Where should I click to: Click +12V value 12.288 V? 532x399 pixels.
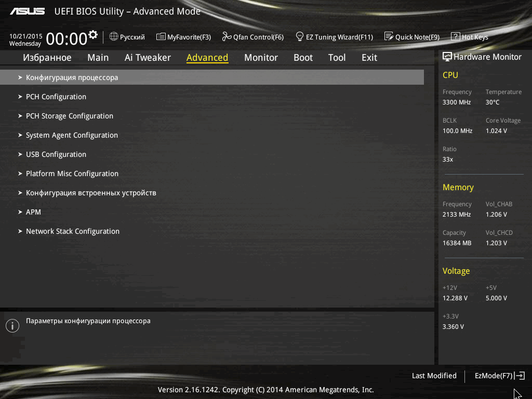(x=455, y=298)
